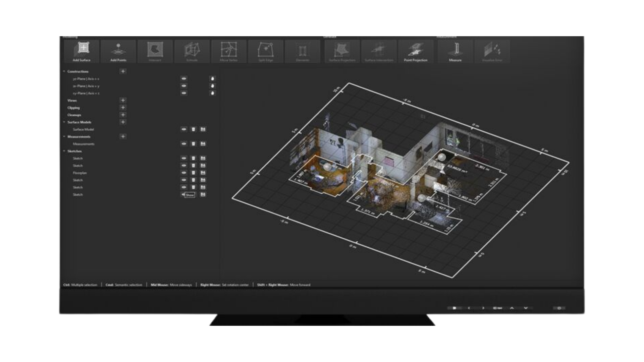Activate the Measure tool
The height and width of the screenshot is (362, 644).
point(455,51)
